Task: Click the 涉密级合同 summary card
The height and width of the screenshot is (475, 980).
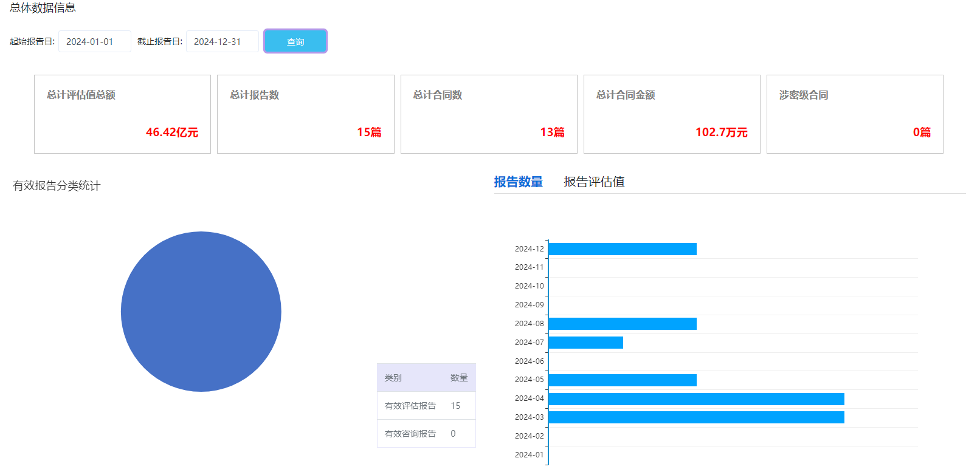Action: click(x=855, y=114)
